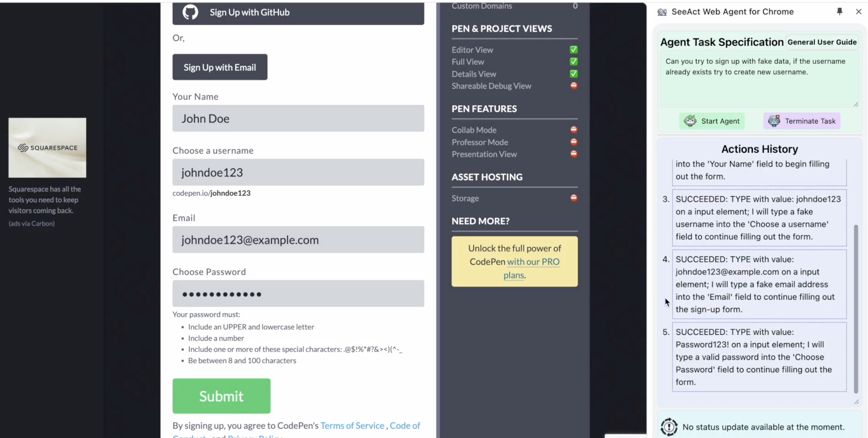Focus the Your Name input field
The width and height of the screenshot is (868, 438).
298,118
